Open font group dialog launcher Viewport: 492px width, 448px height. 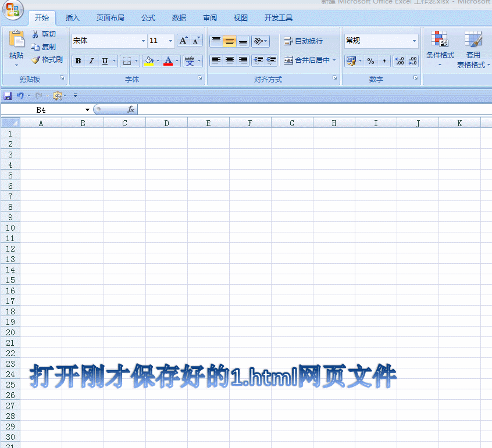coord(200,78)
